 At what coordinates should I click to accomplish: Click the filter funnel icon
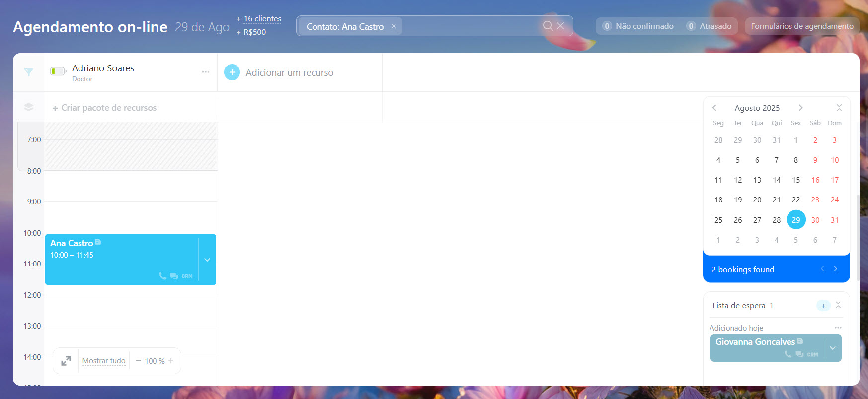pyautogui.click(x=29, y=72)
